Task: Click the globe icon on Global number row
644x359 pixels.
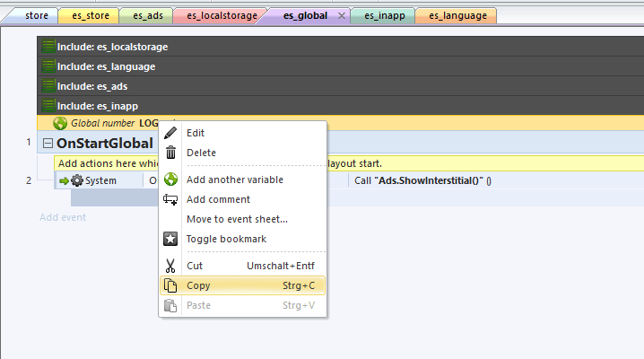Action: click(60, 123)
